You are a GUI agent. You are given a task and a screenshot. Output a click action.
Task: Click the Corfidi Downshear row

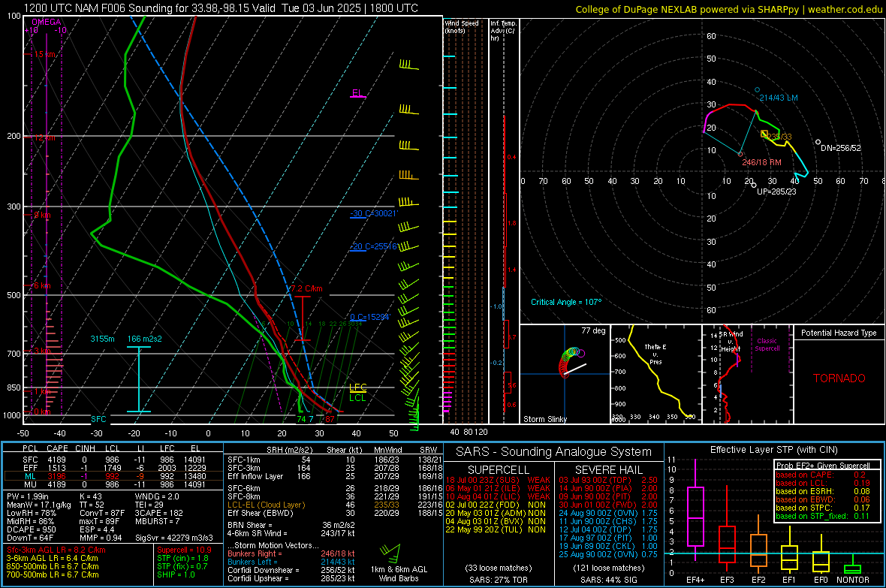point(291,570)
